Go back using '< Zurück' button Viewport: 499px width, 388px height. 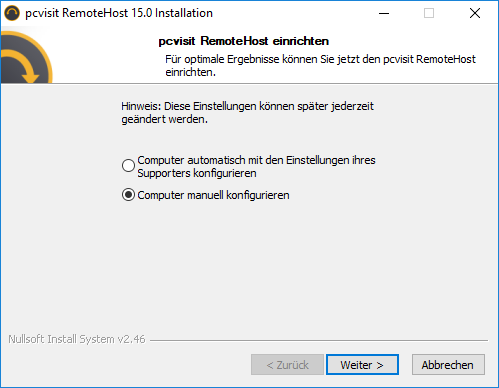pyautogui.click(x=287, y=365)
